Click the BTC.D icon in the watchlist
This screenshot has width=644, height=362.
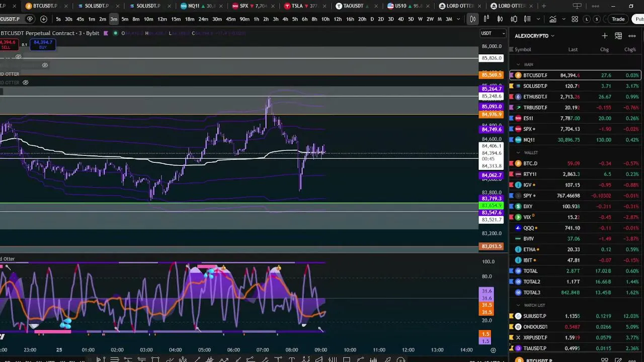tap(518, 163)
